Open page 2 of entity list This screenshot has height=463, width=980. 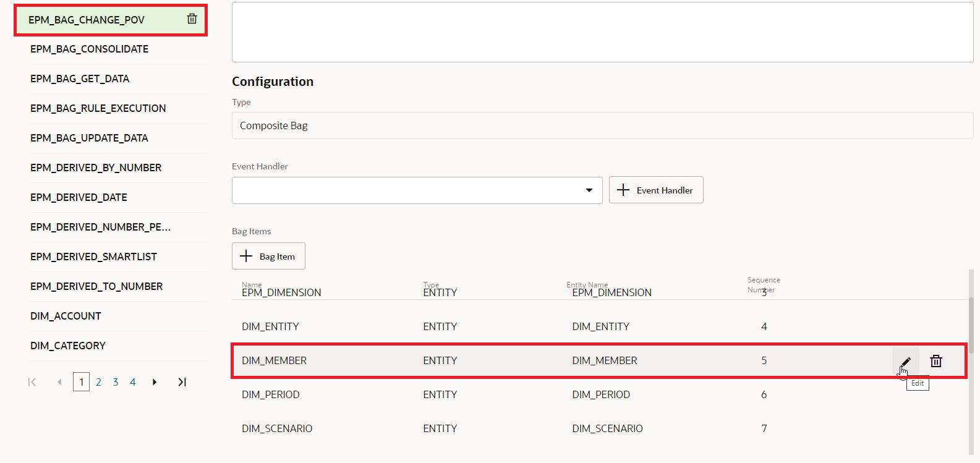click(x=98, y=382)
